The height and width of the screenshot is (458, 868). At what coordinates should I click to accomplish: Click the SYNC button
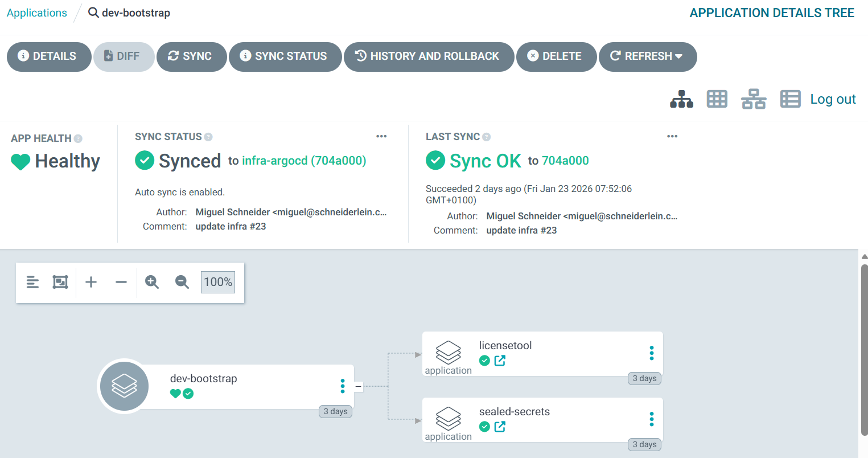(x=191, y=56)
